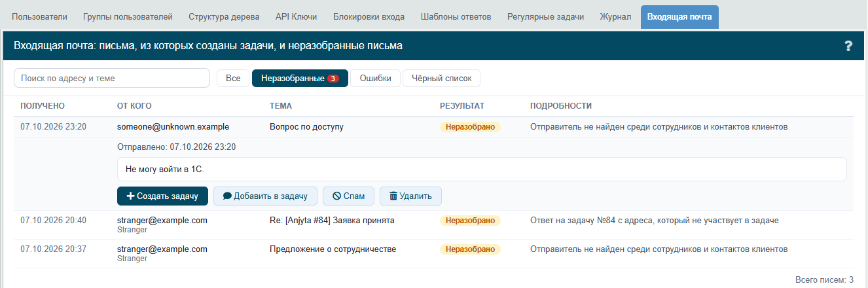Open the help question mark icon
Viewport: 868px width, 288px height.
(x=848, y=46)
